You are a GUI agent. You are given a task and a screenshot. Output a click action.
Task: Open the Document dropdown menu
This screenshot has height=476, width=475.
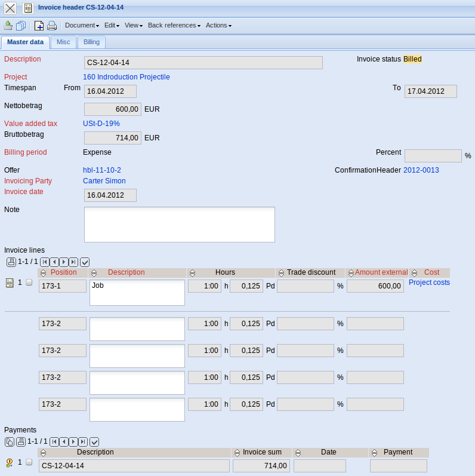coord(82,26)
